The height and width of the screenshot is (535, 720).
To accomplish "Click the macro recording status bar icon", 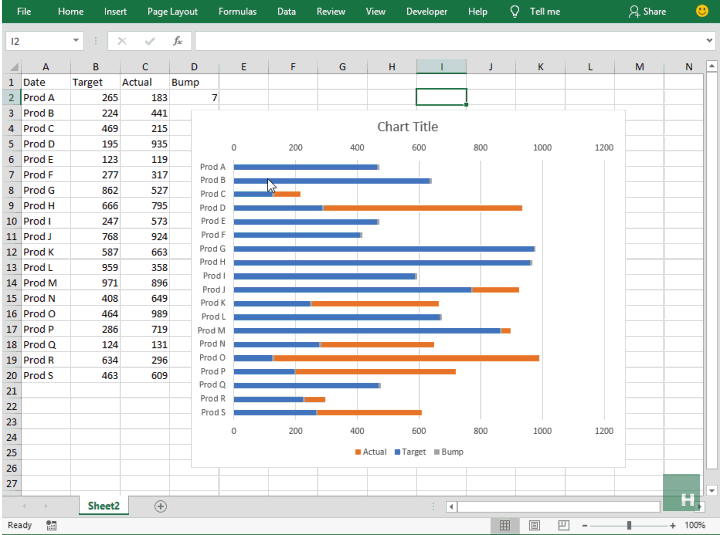I will (51, 525).
